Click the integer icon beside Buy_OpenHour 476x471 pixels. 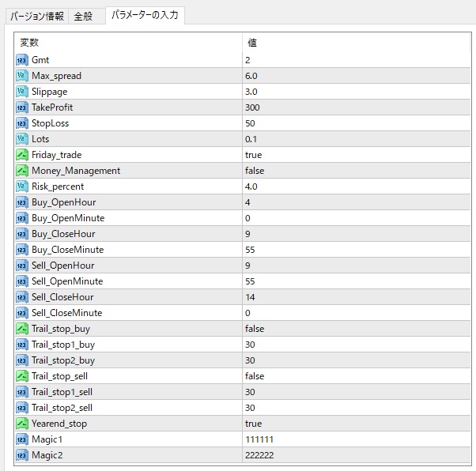(x=22, y=202)
